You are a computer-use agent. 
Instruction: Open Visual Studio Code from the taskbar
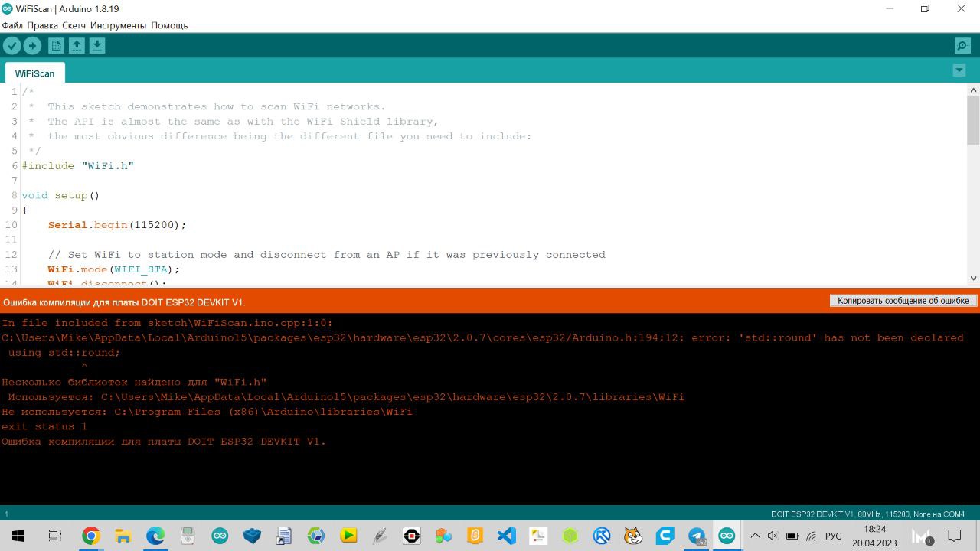[x=506, y=536]
